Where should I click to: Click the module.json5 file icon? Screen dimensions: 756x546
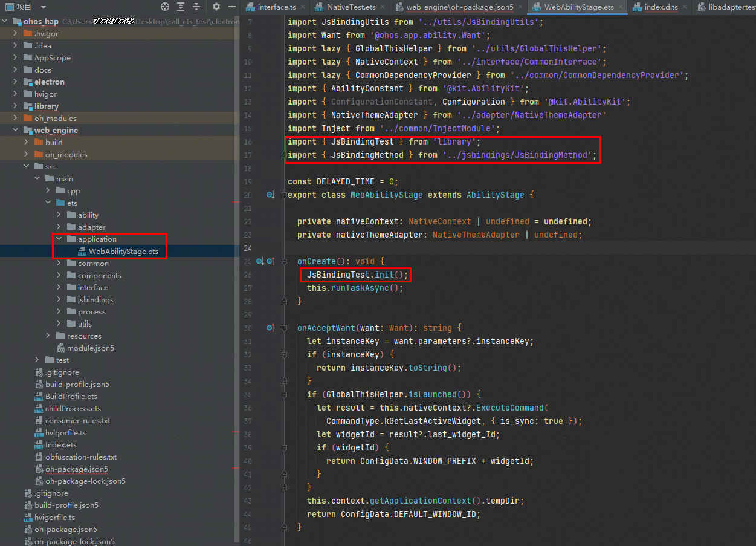60,348
